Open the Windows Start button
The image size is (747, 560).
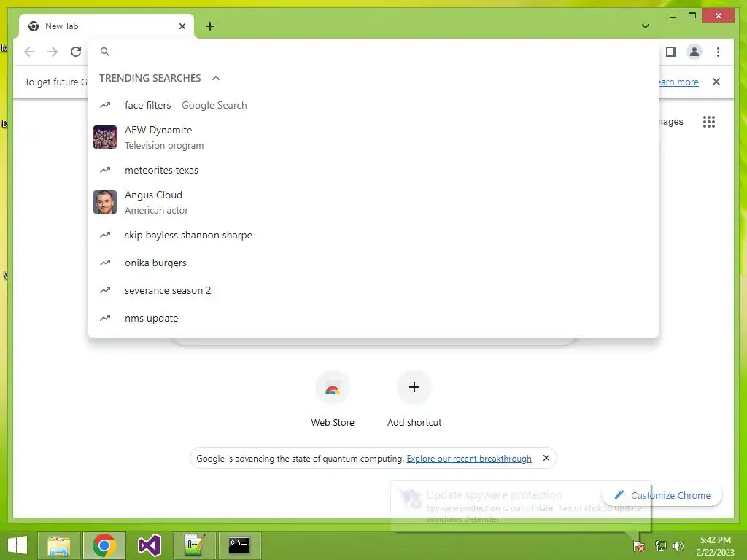tap(18, 545)
